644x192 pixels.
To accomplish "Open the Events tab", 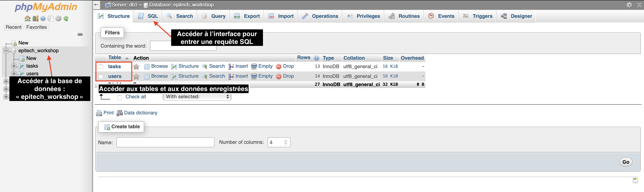I will coord(441,16).
